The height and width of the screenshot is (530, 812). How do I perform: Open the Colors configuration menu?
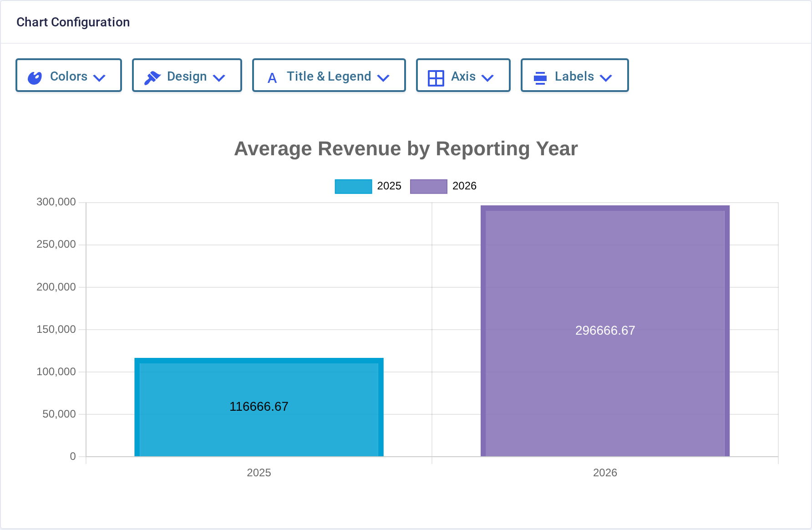click(69, 75)
